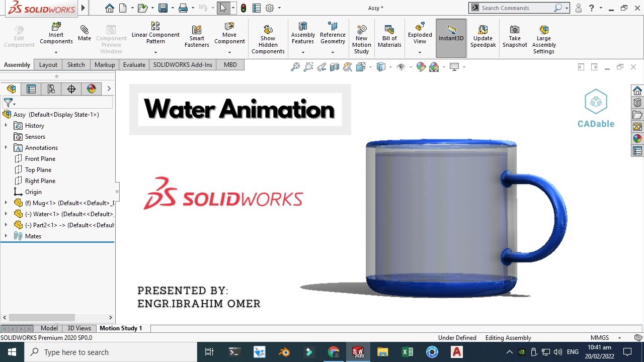The height and width of the screenshot is (362, 644).
Task: Select Motion Study 1 tab
Action: [x=121, y=328]
